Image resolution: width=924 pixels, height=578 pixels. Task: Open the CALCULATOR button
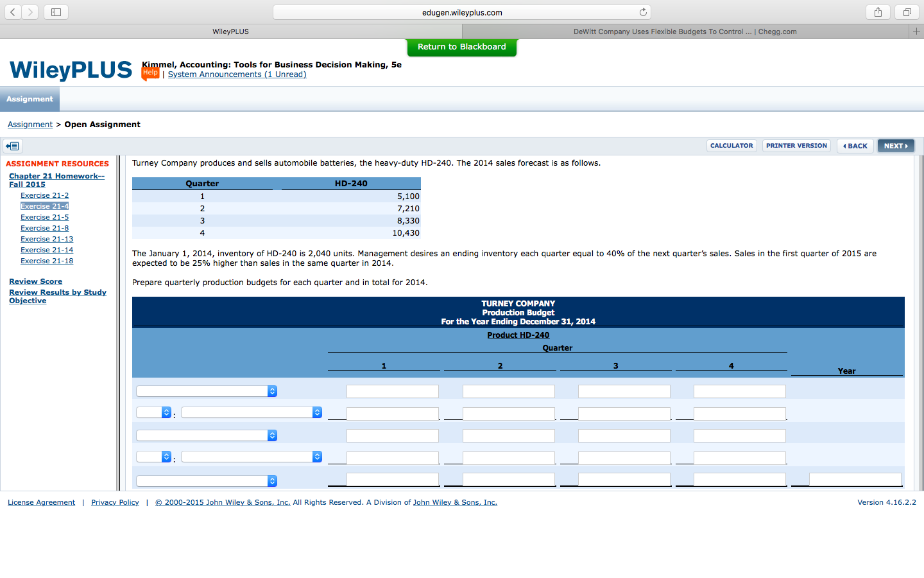click(732, 146)
